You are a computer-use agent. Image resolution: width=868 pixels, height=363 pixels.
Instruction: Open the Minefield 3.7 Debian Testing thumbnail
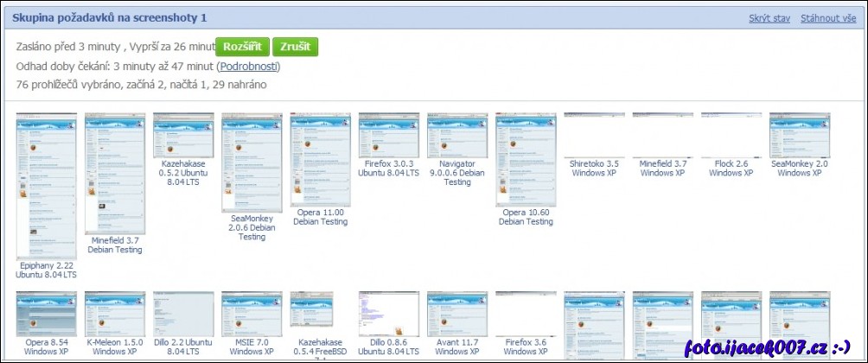click(x=114, y=173)
